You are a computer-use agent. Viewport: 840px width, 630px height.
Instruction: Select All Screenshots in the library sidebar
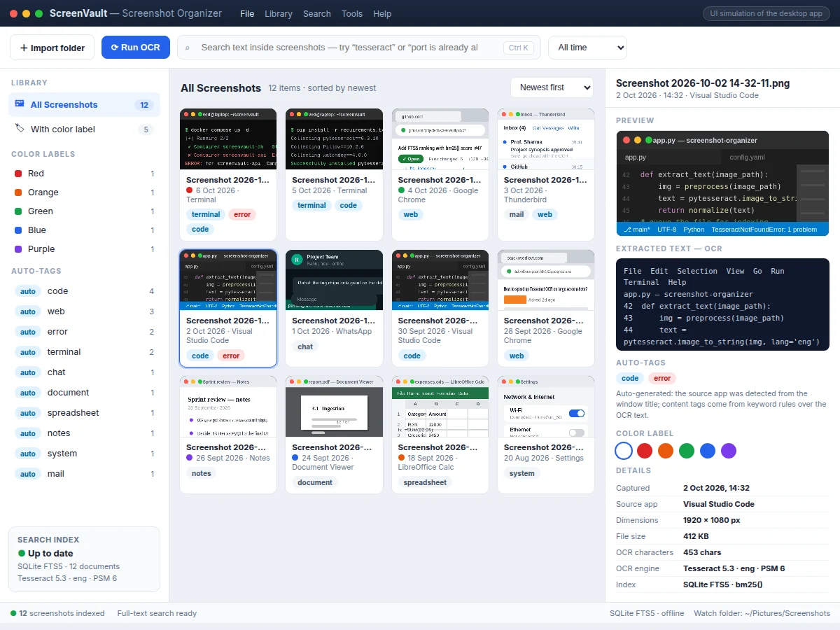coord(84,104)
